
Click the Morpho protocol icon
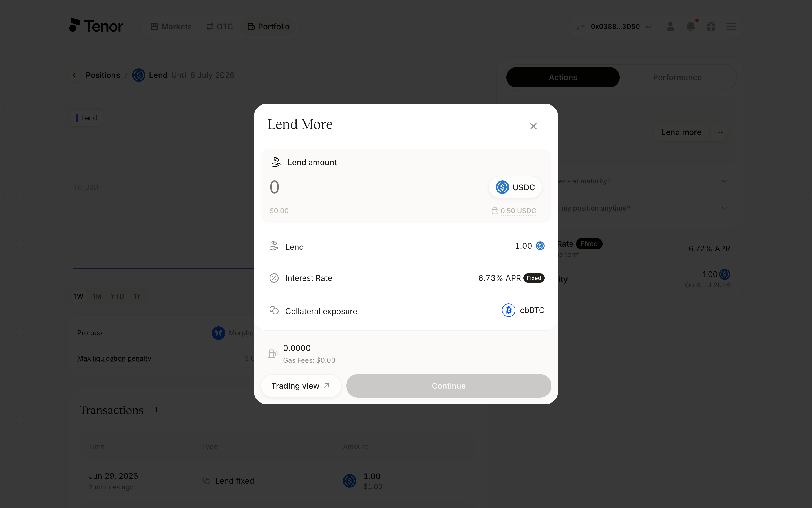[218, 333]
